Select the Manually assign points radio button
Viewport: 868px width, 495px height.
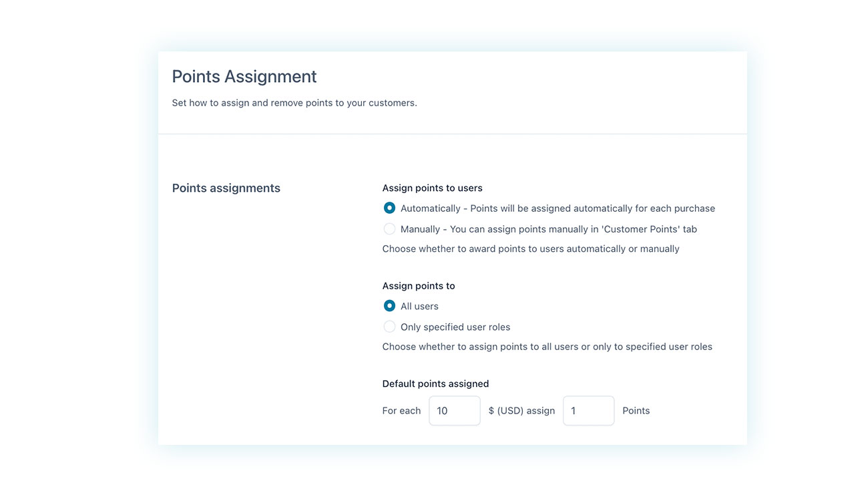(389, 229)
